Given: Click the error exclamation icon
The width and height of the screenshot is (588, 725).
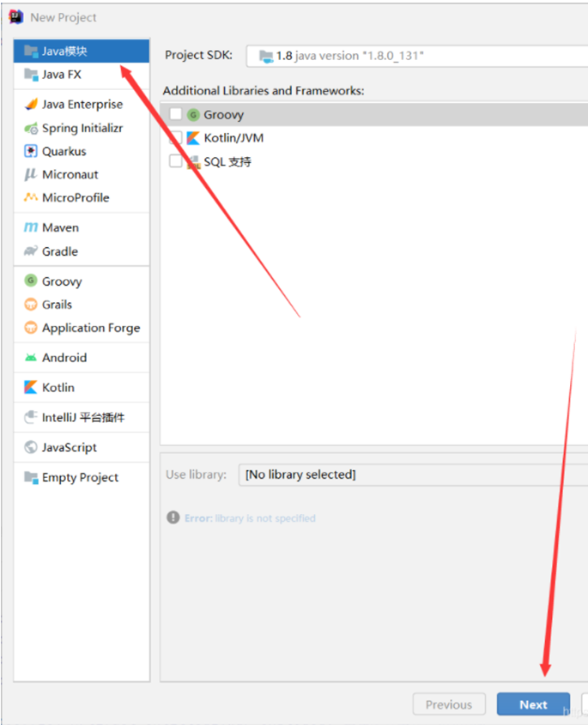Looking at the screenshot, I should pyautogui.click(x=173, y=517).
